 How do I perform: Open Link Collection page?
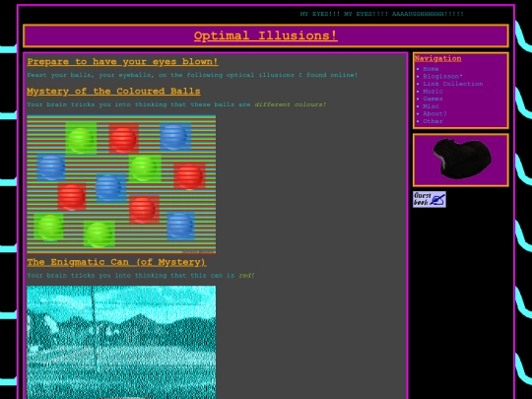coord(452,84)
